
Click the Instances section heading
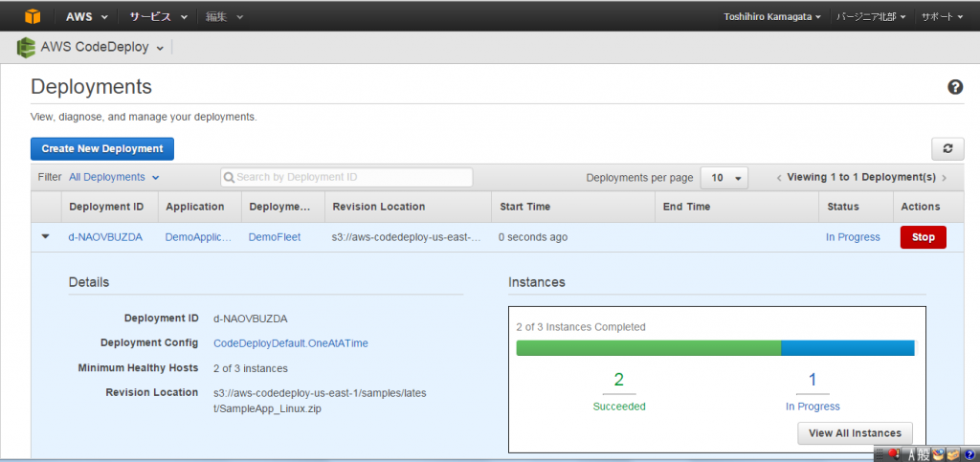pyautogui.click(x=537, y=282)
